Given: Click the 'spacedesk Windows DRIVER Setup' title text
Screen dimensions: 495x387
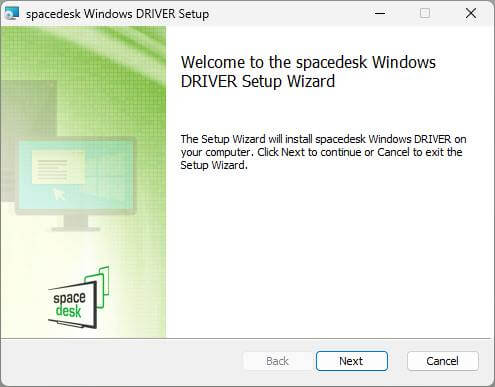Looking at the screenshot, I should tap(117, 14).
